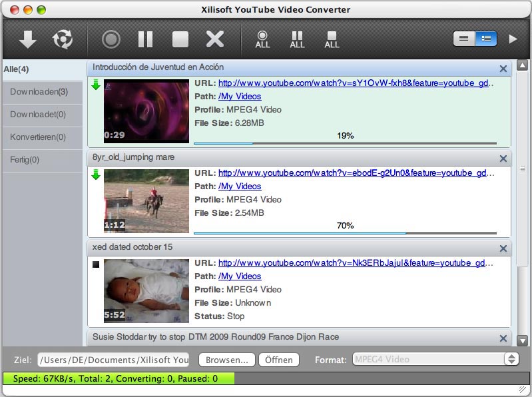Select the Introducción de Juventud en Acción title

pyautogui.click(x=158, y=67)
